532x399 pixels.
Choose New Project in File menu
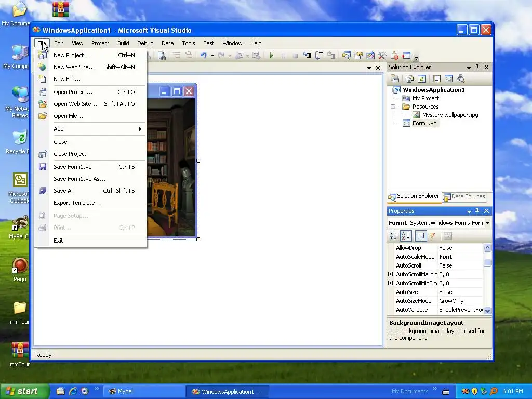coord(90,55)
